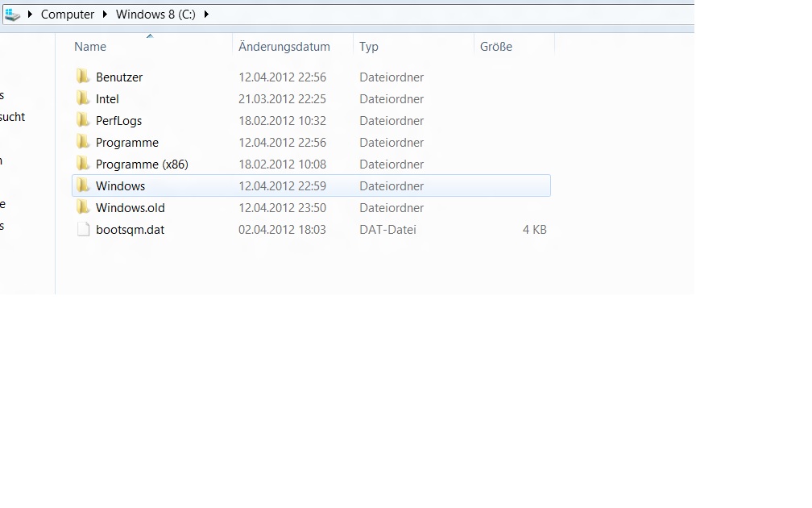Click the bootsqm.dat file icon

tap(83, 229)
